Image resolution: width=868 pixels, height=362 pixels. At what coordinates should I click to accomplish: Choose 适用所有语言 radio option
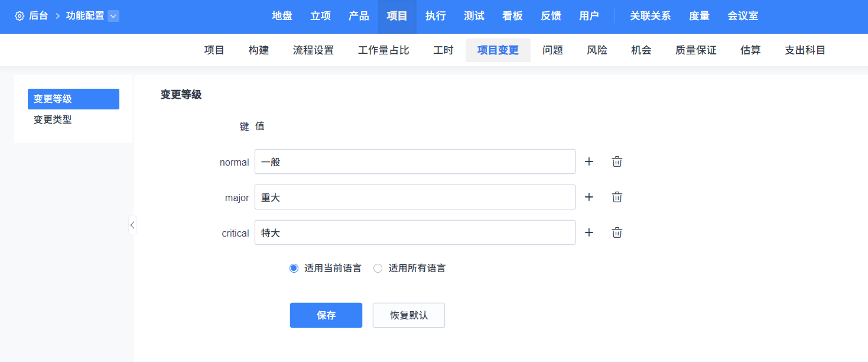pos(378,268)
